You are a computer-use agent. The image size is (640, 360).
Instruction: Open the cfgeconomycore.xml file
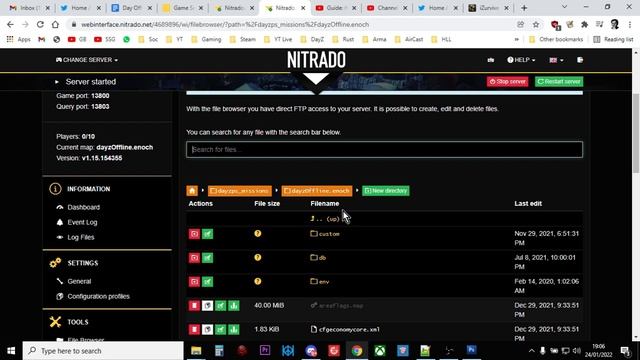coord(345,329)
